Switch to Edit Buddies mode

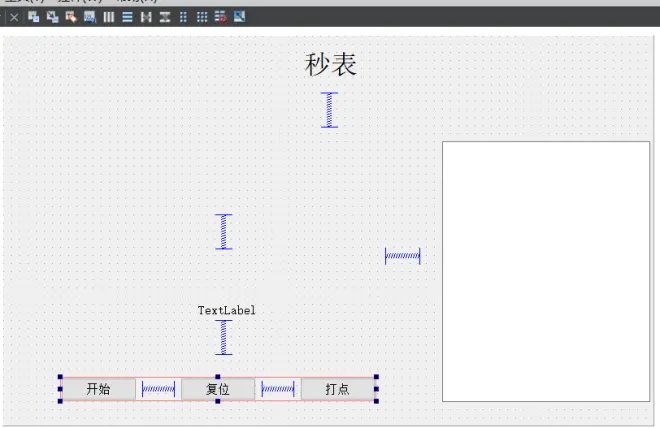71,17
